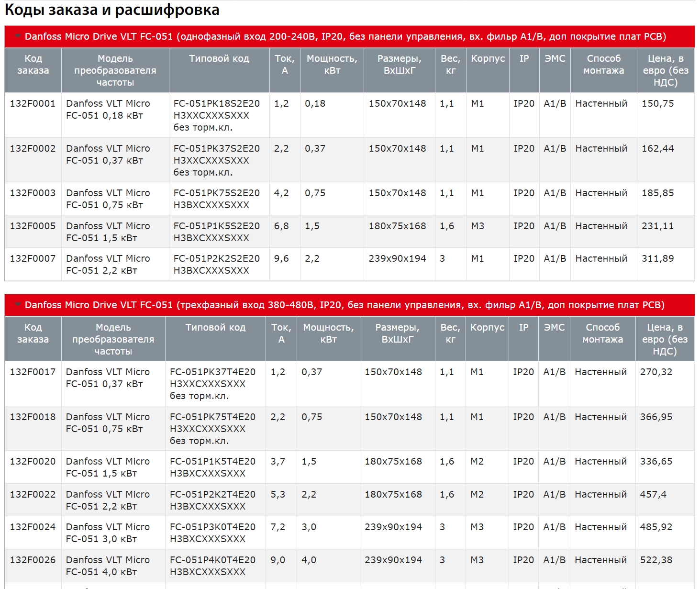Viewport: 700px width, 589px height.
Task: Click the price 366,95
Action: (x=656, y=417)
